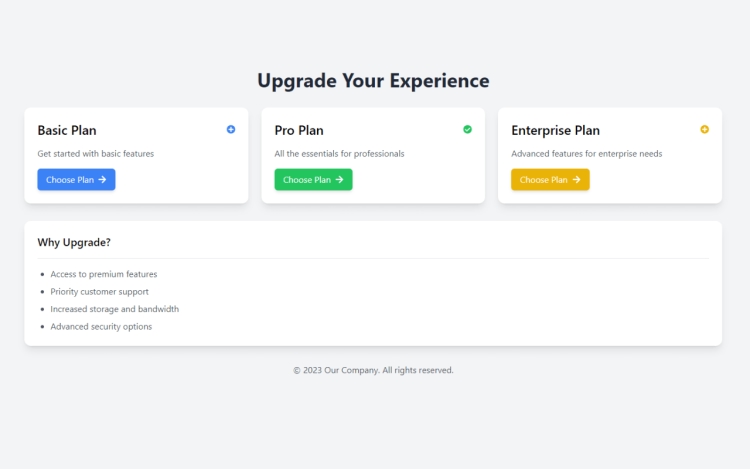Image resolution: width=750 pixels, height=469 pixels.
Task: Select 'Advanced security options' list item
Action: [x=101, y=327]
